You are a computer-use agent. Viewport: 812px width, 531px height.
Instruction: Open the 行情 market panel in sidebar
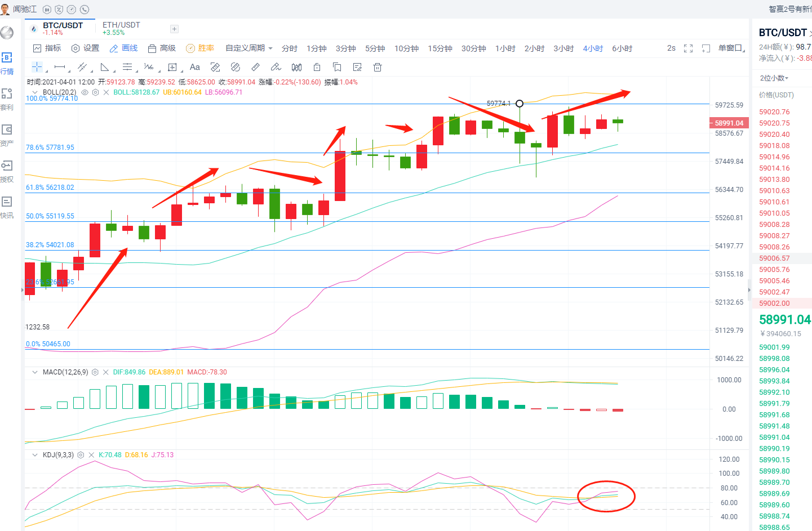coord(7,64)
